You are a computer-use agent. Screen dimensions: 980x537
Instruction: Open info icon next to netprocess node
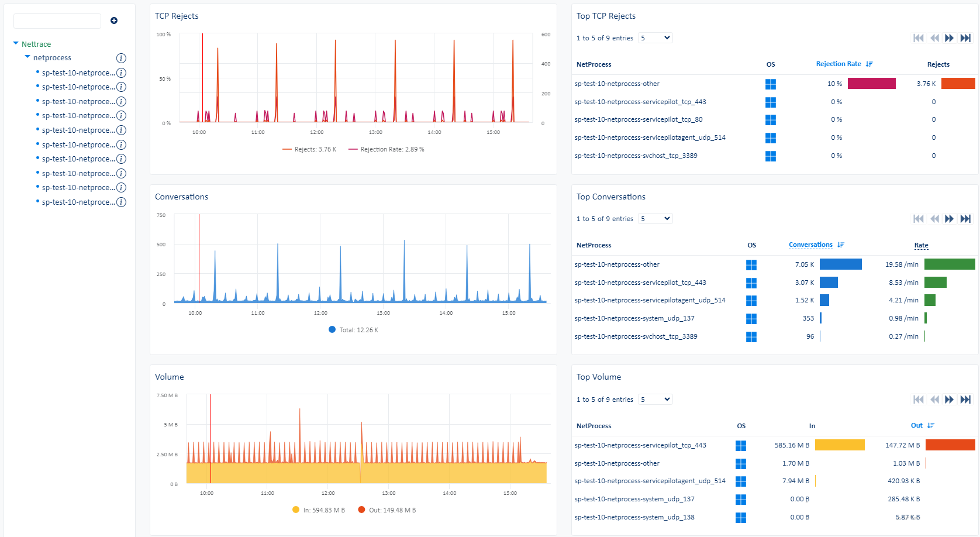121,58
